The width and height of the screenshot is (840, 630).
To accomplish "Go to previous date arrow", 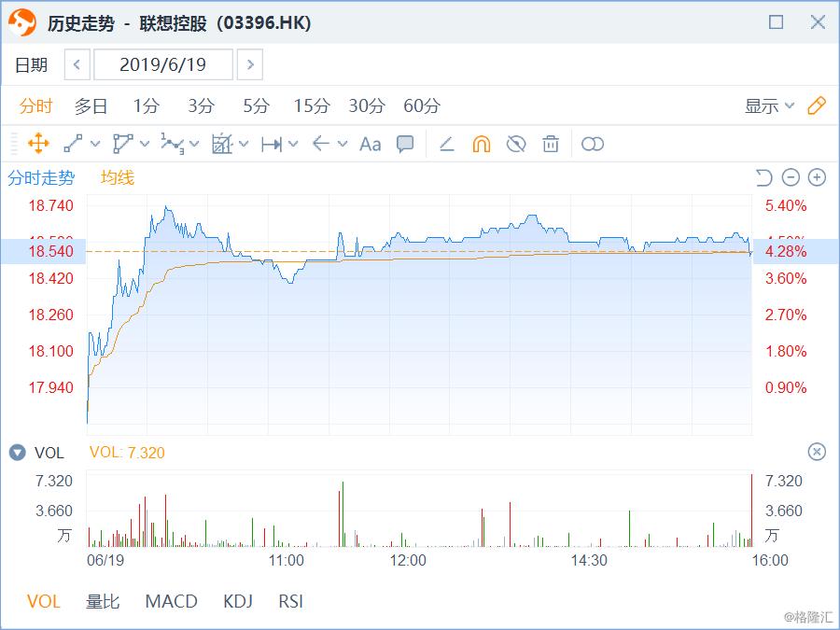I will [x=77, y=64].
